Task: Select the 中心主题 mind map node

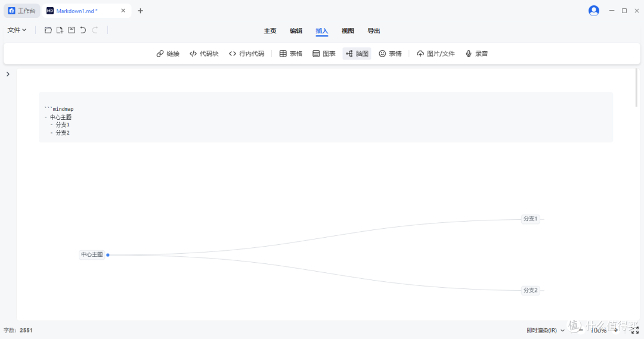Action: tap(92, 255)
